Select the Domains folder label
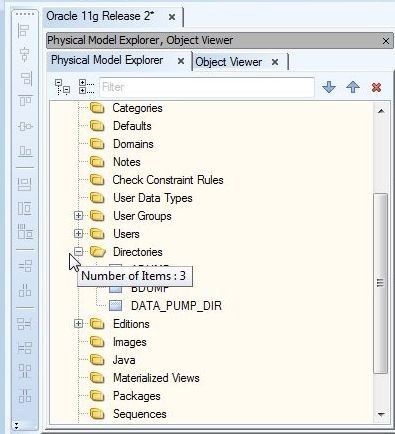 click(133, 144)
